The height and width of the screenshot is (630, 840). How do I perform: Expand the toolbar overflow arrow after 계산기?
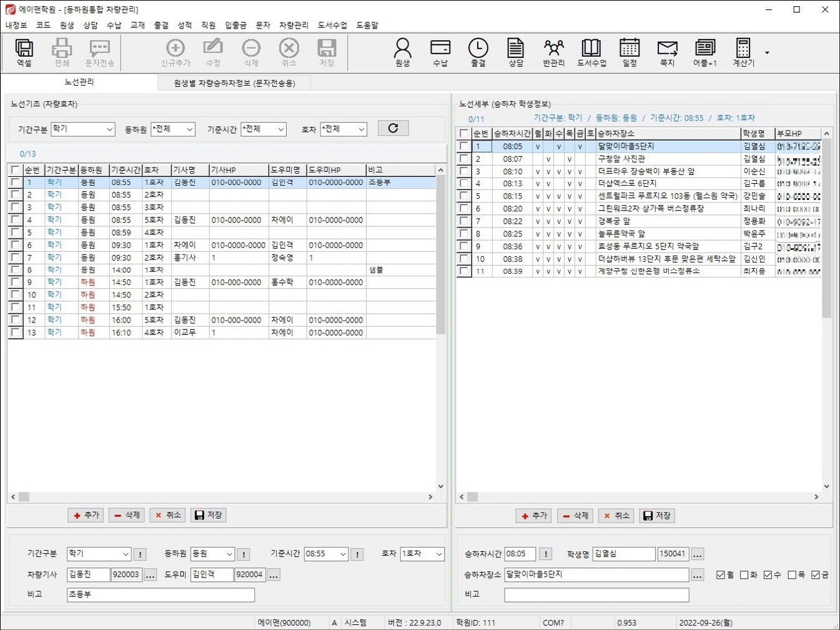(x=767, y=53)
